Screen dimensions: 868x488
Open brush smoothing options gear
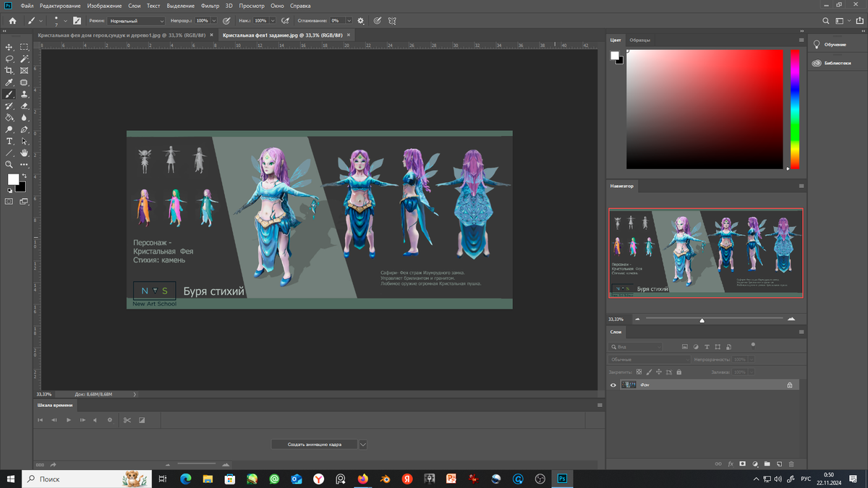(361, 21)
